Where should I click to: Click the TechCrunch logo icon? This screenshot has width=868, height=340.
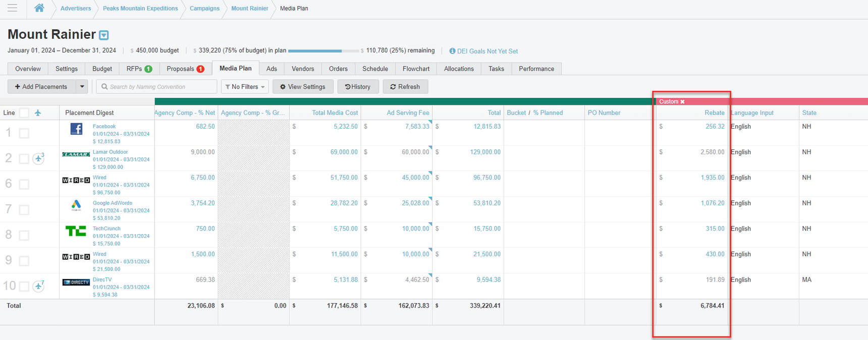tap(76, 231)
